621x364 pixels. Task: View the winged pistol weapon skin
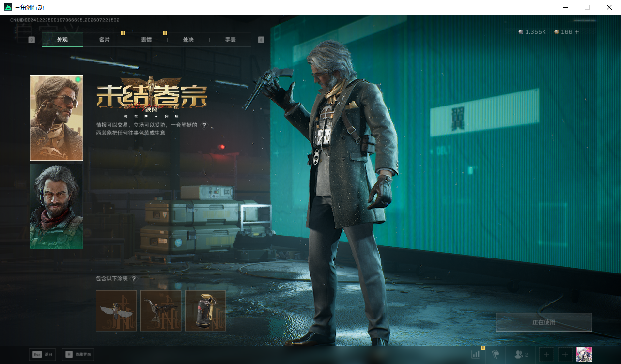pos(116,311)
